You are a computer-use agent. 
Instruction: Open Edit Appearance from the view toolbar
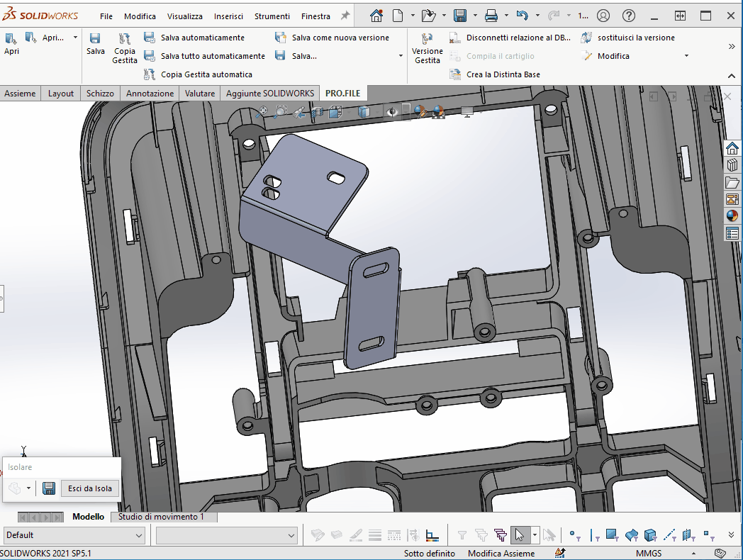pyautogui.click(x=420, y=111)
